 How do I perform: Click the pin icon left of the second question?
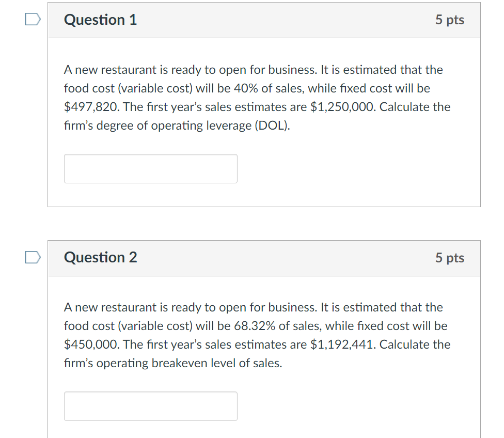point(32,257)
